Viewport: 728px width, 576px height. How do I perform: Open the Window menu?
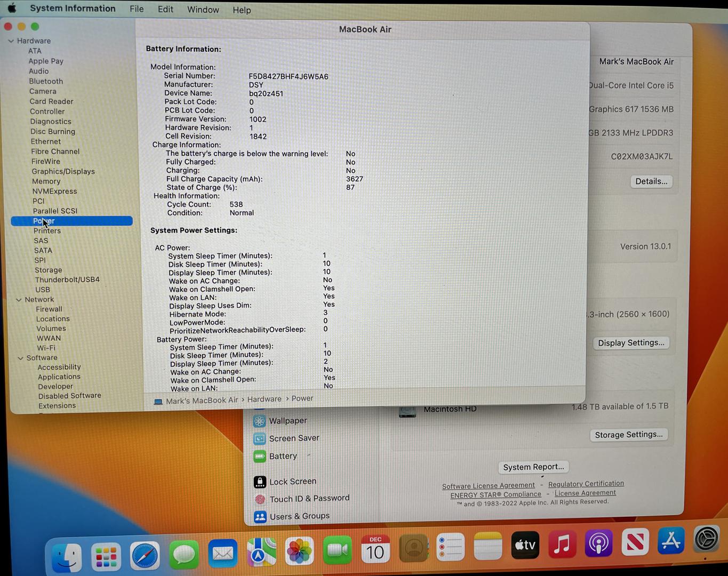point(203,10)
